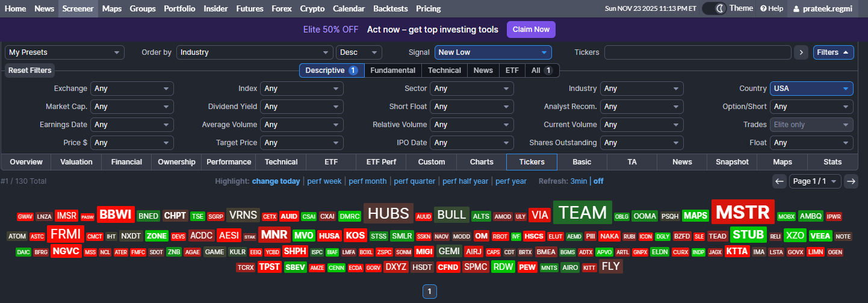This screenshot has width=868, height=303.
Task: Click the Reset Filters button
Action: click(29, 70)
